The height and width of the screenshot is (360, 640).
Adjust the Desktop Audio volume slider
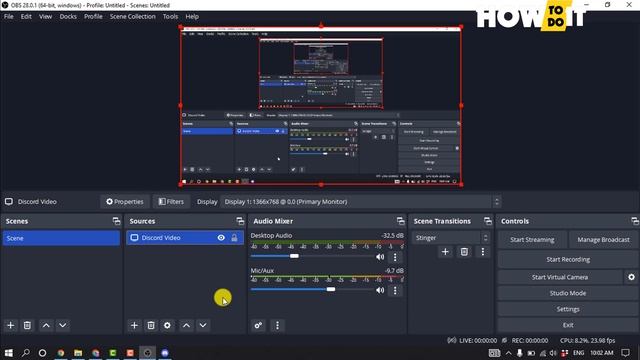(294, 256)
